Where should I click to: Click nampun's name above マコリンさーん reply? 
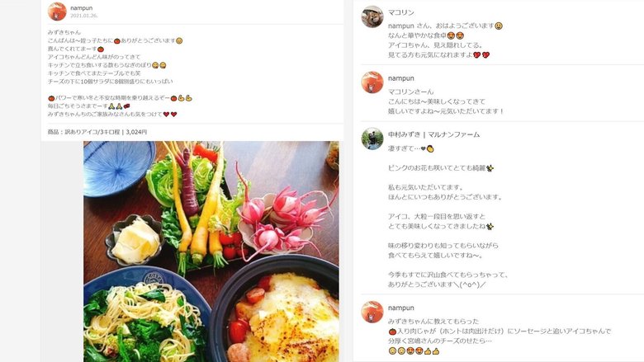(401, 78)
